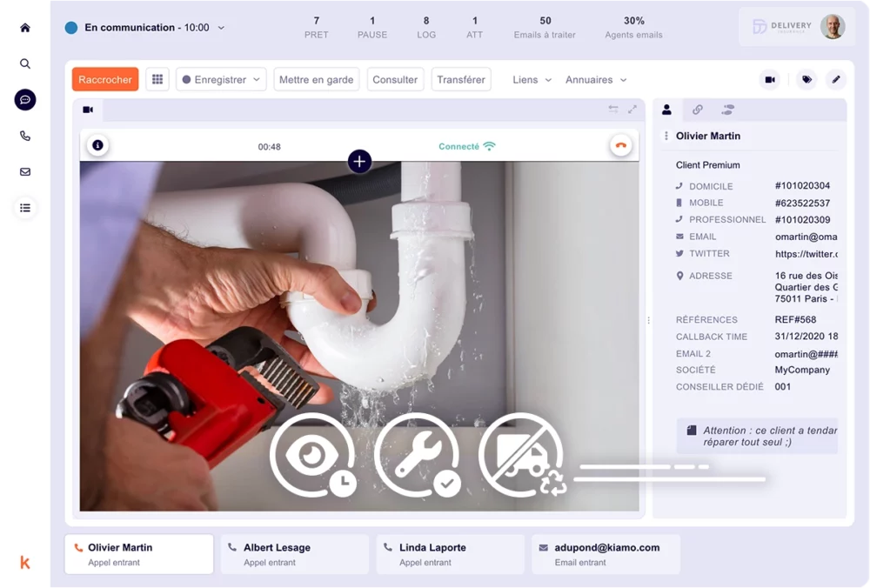The image size is (870, 588).
Task: Select the Olivier Martin call card
Action: coord(139,554)
